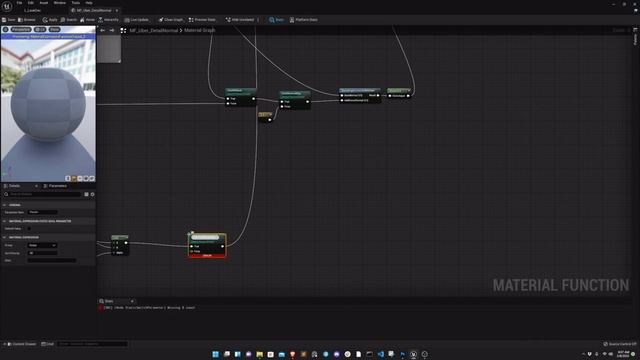Select cylinder preview mesh shape
The height and width of the screenshot is (360, 640).
point(68,178)
